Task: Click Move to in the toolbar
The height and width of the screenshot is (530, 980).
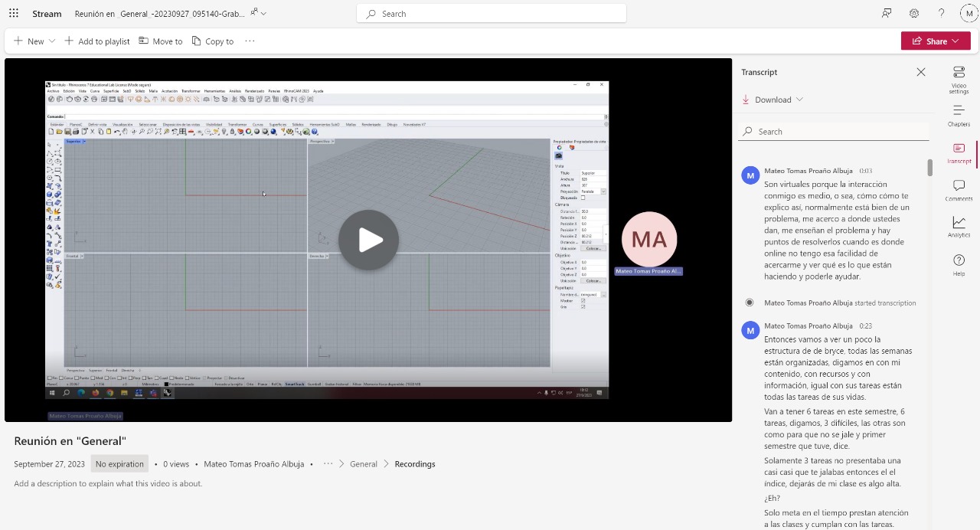Action: (x=161, y=41)
